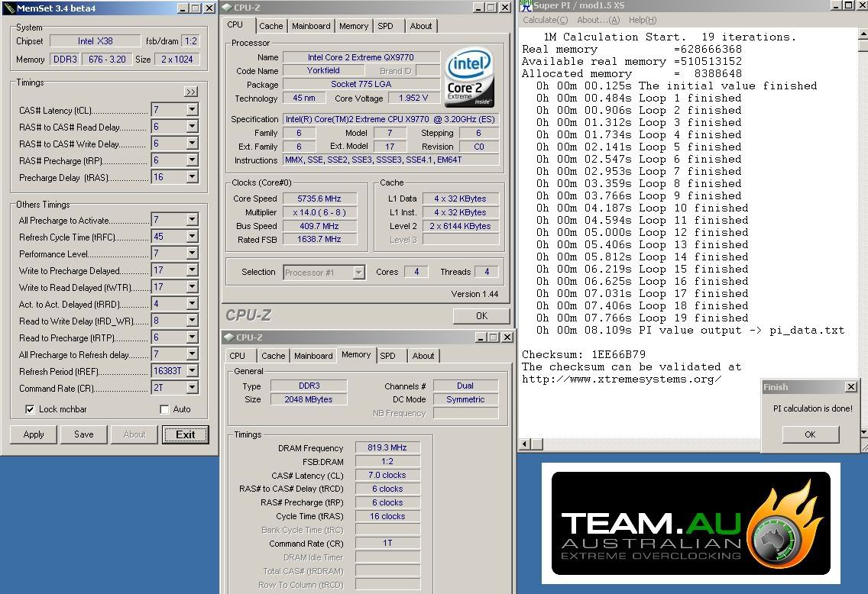The width and height of the screenshot is (868, 594).
Task: Click the Exit button in MemSet
Action: [186, 434]
